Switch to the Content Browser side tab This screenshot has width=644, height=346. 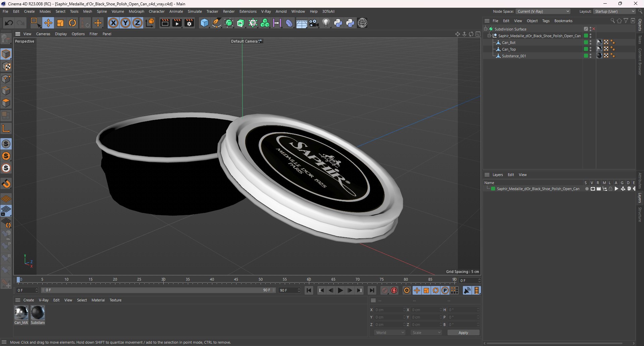click(x=640, y=62)
